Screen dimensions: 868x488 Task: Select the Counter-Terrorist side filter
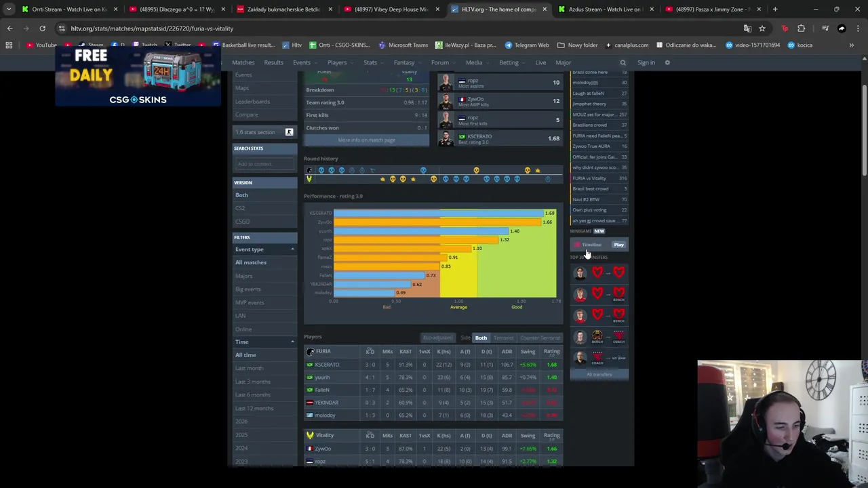click(540, 338)
